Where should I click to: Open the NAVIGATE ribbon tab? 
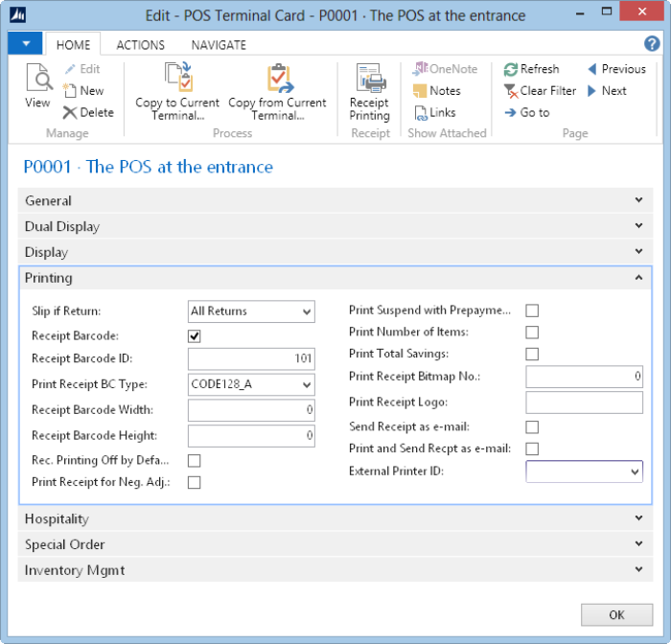click(219, 45)
